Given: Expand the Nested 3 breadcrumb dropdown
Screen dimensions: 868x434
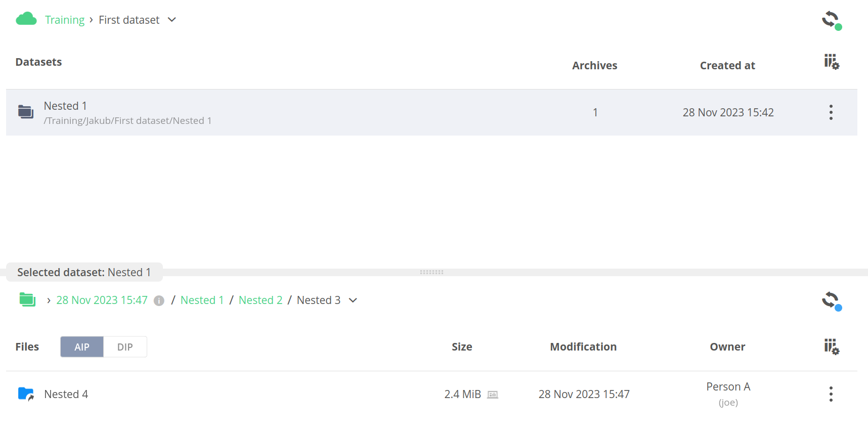Looking at the screenshot, I should [353, 300].
